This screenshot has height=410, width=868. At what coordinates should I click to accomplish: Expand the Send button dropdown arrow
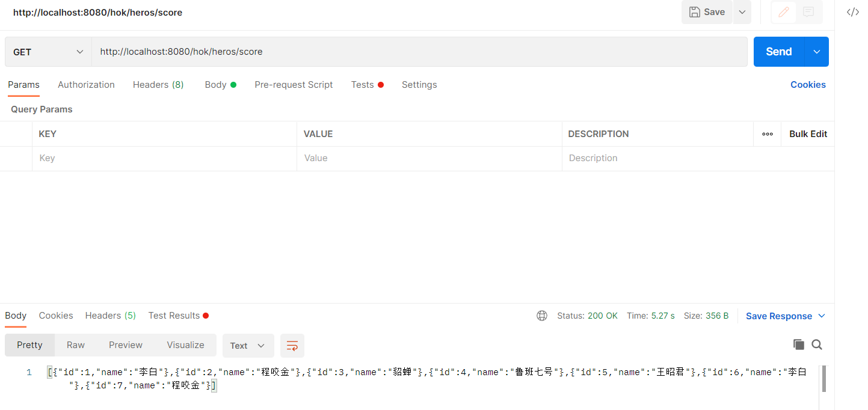point(816,52)
